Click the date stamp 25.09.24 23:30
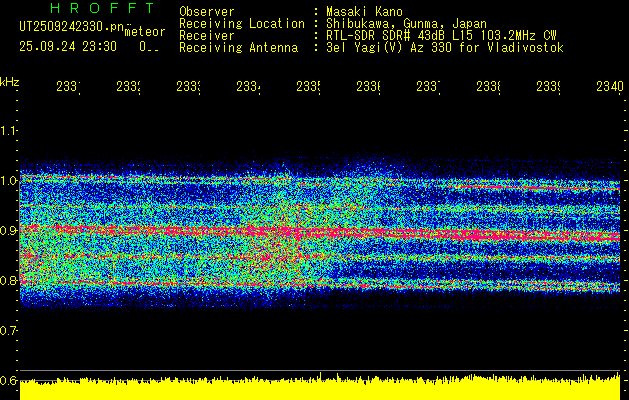 tap(68, 47)
